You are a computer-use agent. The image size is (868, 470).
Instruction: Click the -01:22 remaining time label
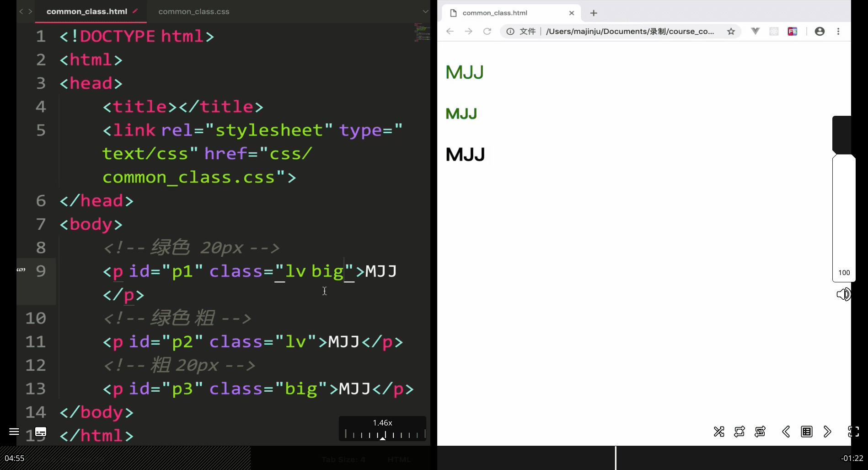852,458
